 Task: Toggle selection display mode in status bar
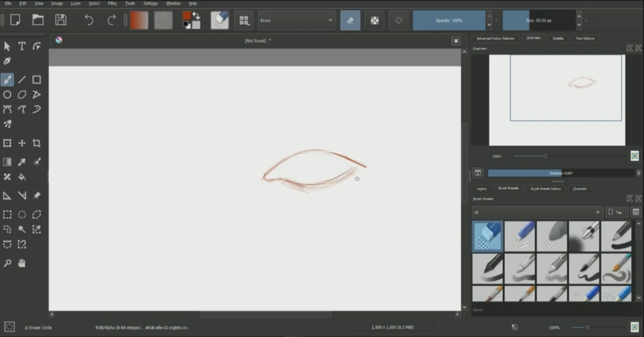pos(9,327)
